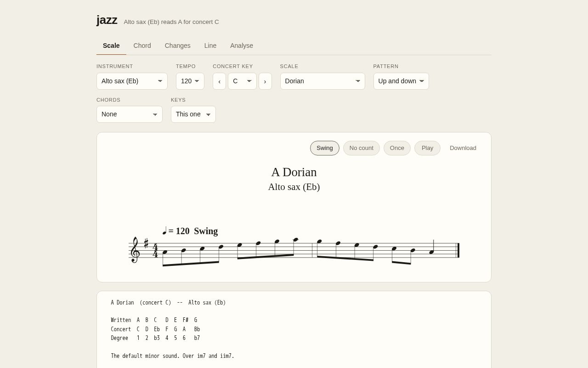Image resolution: width=588 pixels, height=368 pixels.
Task: Toggle the No count option
Action: 362,148
